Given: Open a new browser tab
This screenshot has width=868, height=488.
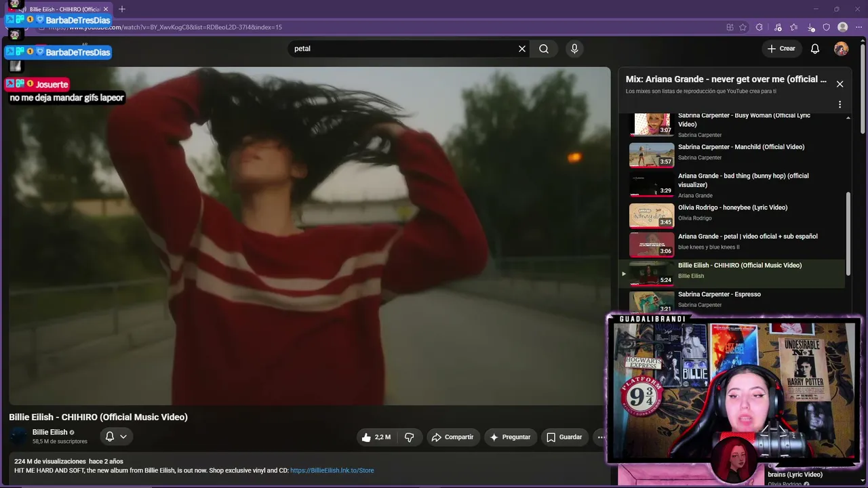Looking at the screenshot, I should coord(122,9).
